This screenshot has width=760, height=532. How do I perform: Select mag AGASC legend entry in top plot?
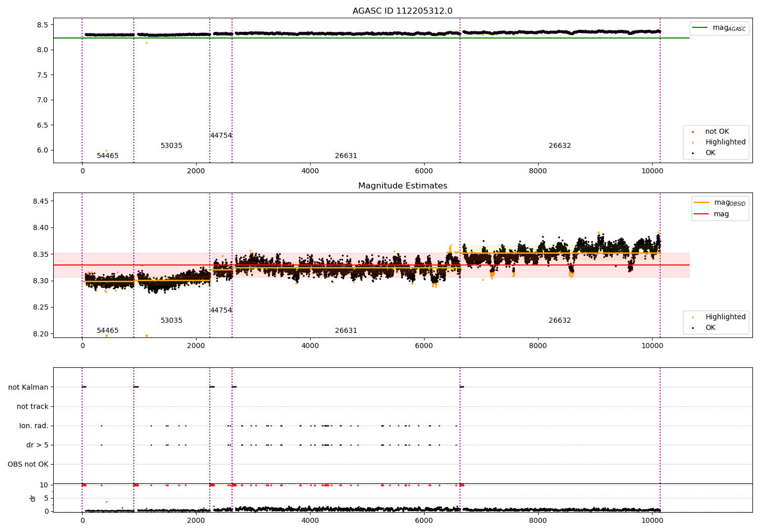[719, 28]
